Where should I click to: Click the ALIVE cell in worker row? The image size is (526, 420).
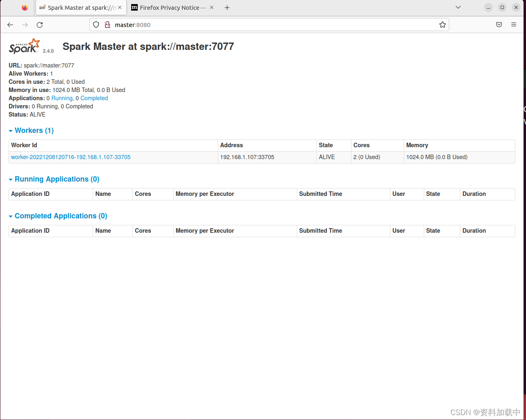click(x=334, y=157)
